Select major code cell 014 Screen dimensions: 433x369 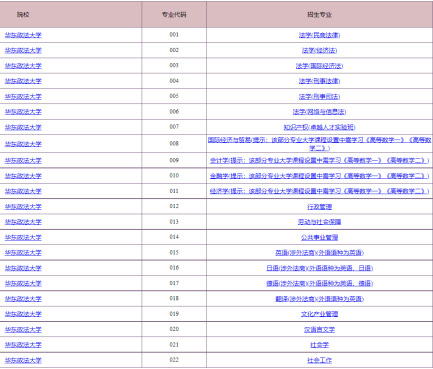pos(174,237)
